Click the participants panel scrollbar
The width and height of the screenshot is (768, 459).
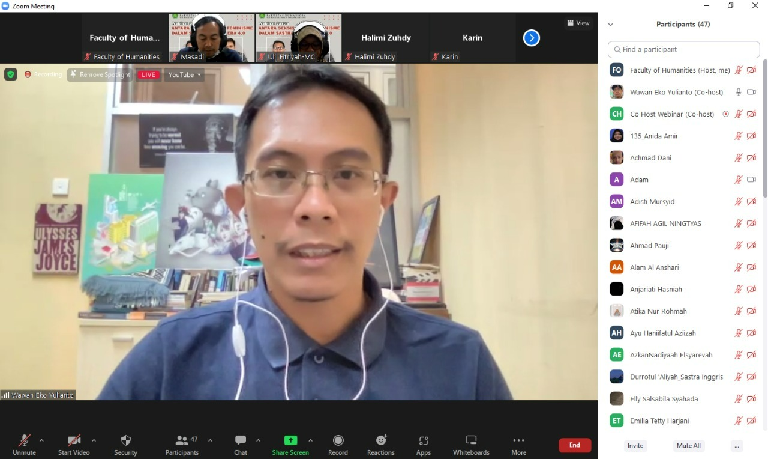coord(765,129)
